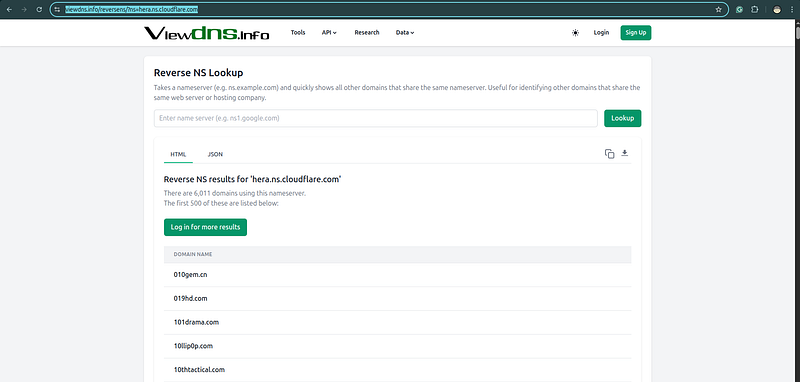Open the Research nav link
The image size is (800, 382).
click(367, 33)
